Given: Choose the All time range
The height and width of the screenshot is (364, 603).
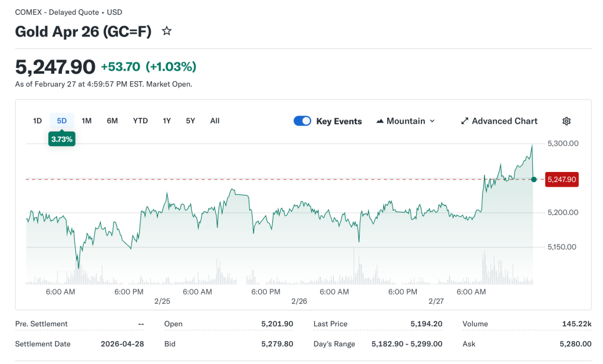Looking at the screenshot, I should (215, 121).
